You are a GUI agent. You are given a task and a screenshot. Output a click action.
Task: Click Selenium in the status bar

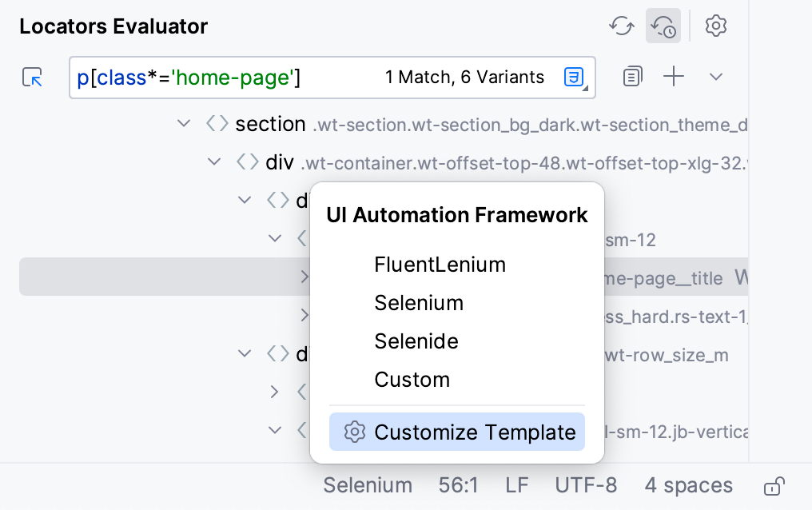point(367,485)
